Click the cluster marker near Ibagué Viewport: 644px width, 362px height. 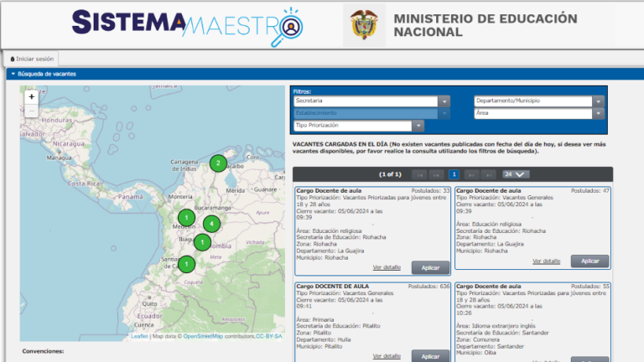coord(201,243)
